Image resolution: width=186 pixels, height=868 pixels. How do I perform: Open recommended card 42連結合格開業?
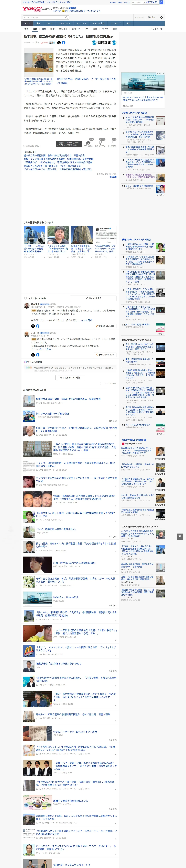106,242
